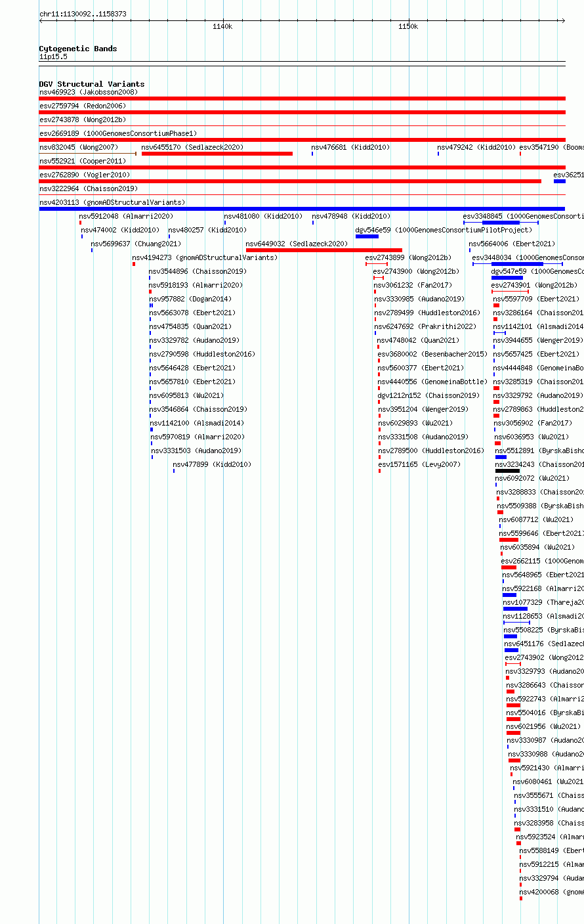Click nsv832045 (Wong2007) label

(x=79, y=147)
